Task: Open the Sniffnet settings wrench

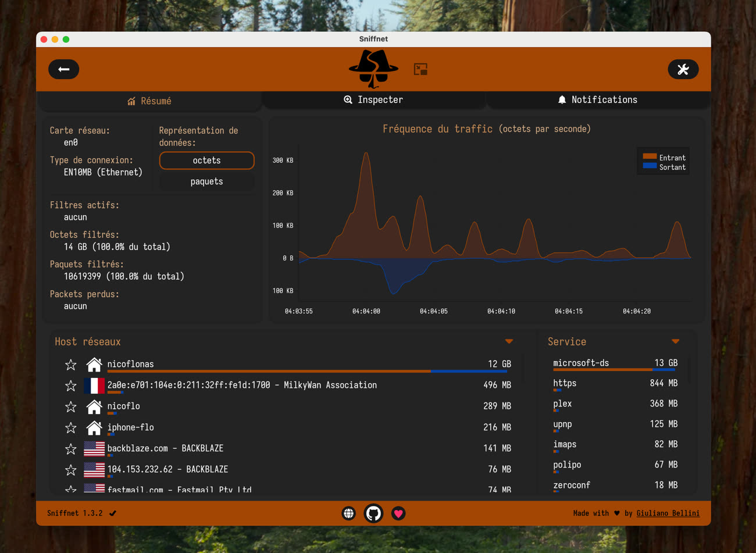Action: 683,69
